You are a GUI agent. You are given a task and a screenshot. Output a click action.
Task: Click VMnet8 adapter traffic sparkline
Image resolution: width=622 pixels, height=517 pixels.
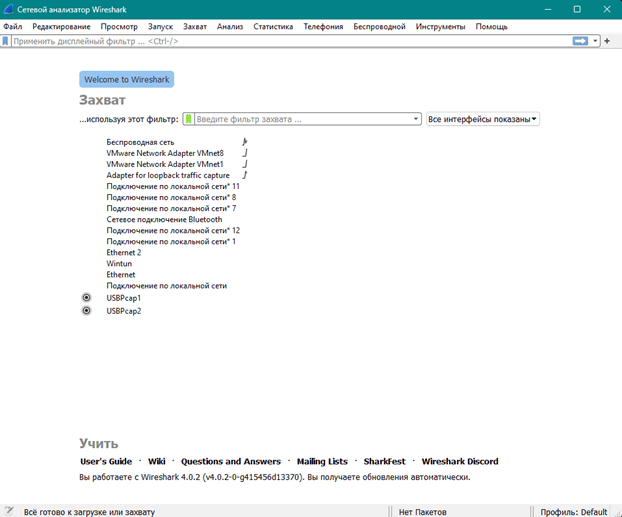245,153
